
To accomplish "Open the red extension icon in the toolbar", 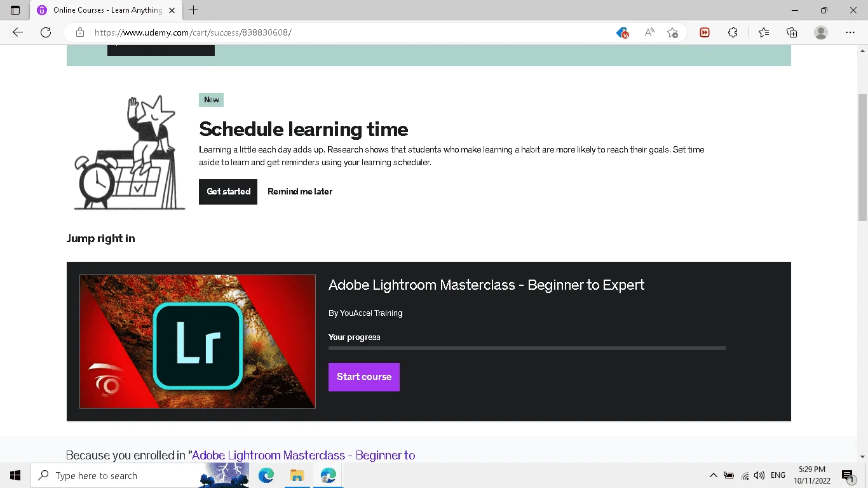I will (x=705, y=32).
